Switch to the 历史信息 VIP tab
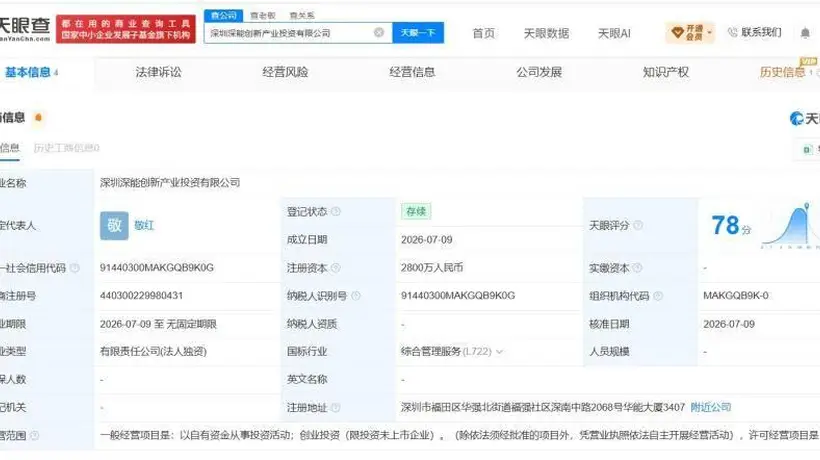Viewport: 820px width, 460px height. [x=782, y=72]
